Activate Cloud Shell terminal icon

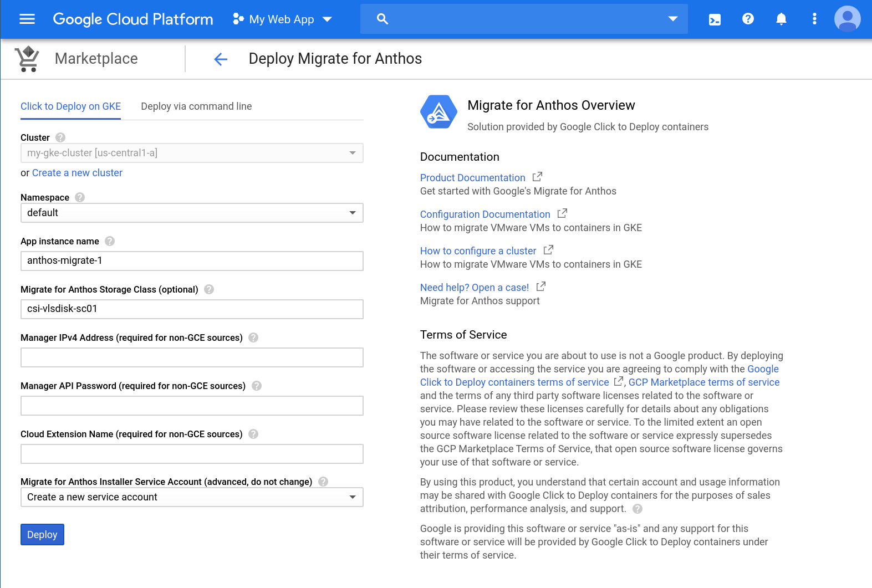point(715,19)
